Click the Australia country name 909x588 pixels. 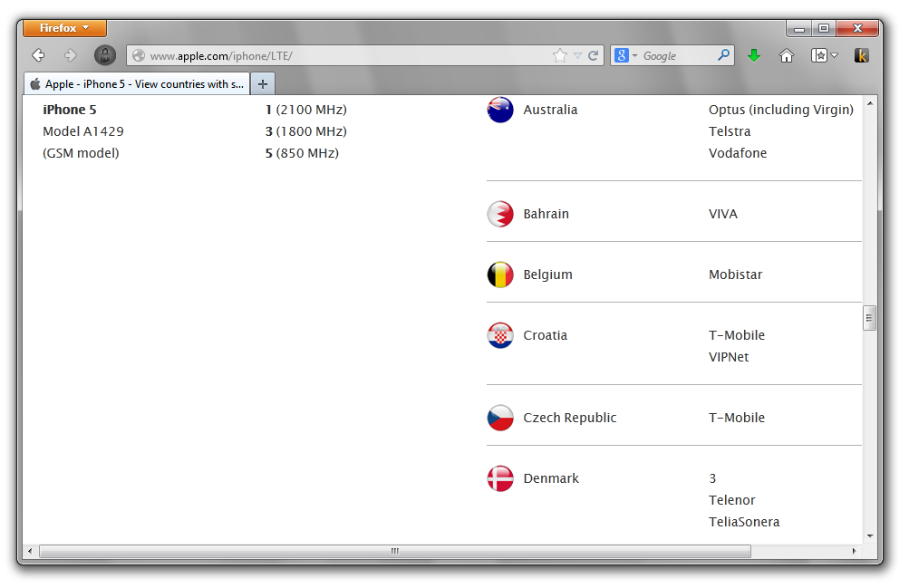[550, 110]
